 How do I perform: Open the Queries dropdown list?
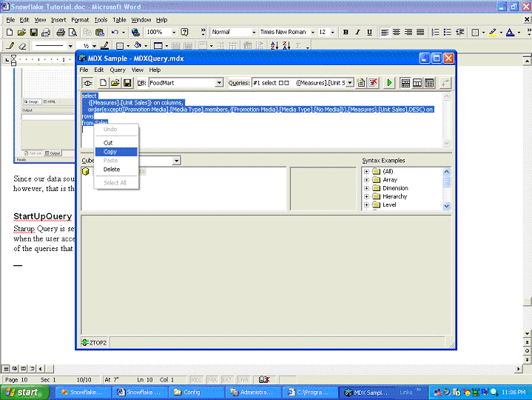[x=349, y=83]
